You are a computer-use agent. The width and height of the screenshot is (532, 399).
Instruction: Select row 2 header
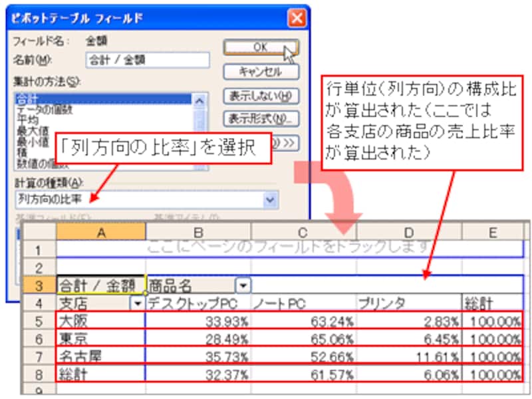(39, 268)
